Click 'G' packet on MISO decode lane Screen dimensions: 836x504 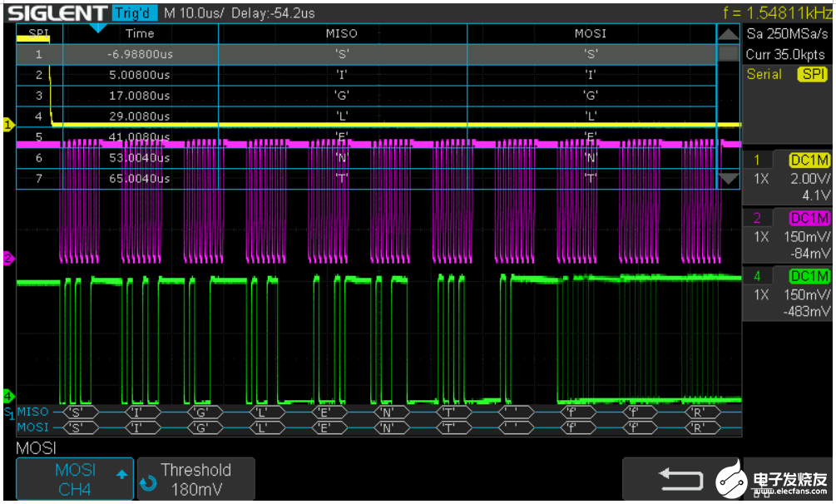(205, 412)
